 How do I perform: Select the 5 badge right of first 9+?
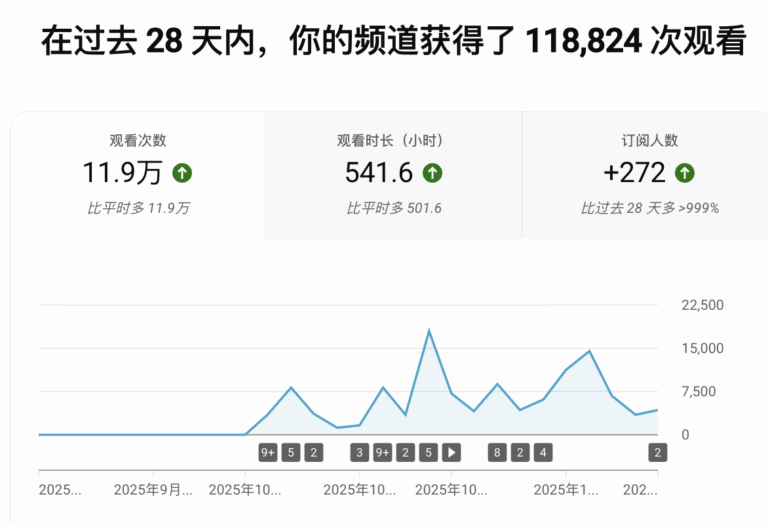point(291,452)
